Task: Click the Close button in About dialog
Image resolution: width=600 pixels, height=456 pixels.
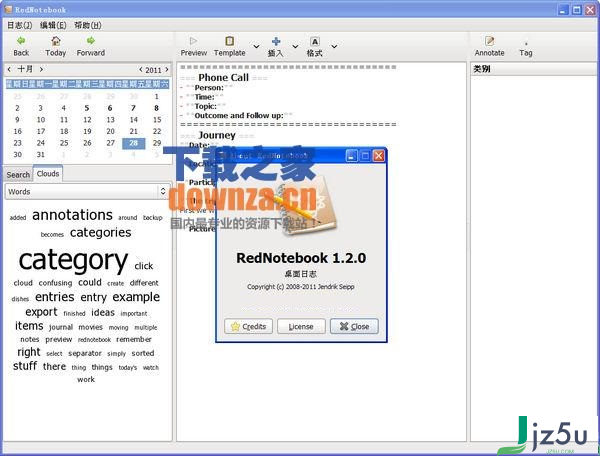Action: click(x=354, y=326)
